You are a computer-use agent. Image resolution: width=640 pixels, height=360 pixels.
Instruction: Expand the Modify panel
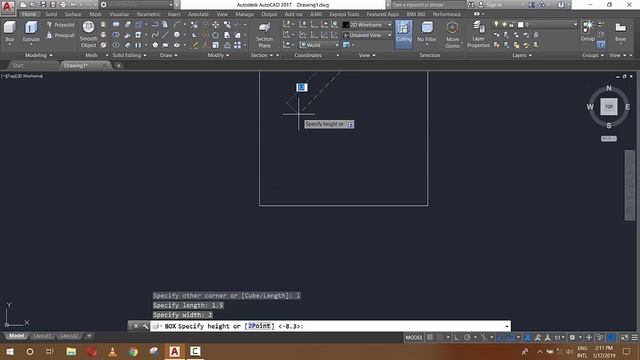click(218, 55)
